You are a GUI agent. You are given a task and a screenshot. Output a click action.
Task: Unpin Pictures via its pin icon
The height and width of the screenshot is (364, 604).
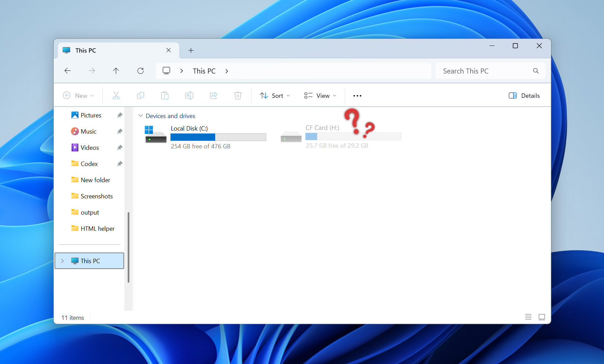pos(120,115)
